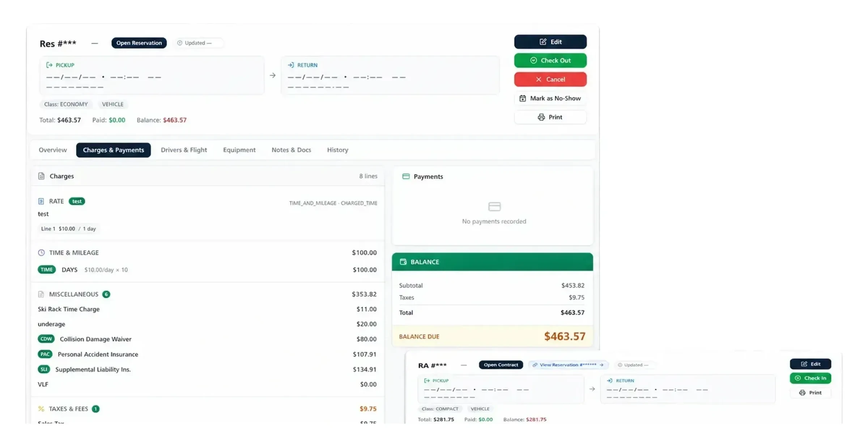Click 'Line 1 $10.00 / 1 day' chip
The height and width of the screenshot is (434, 868).
(68, 229)
